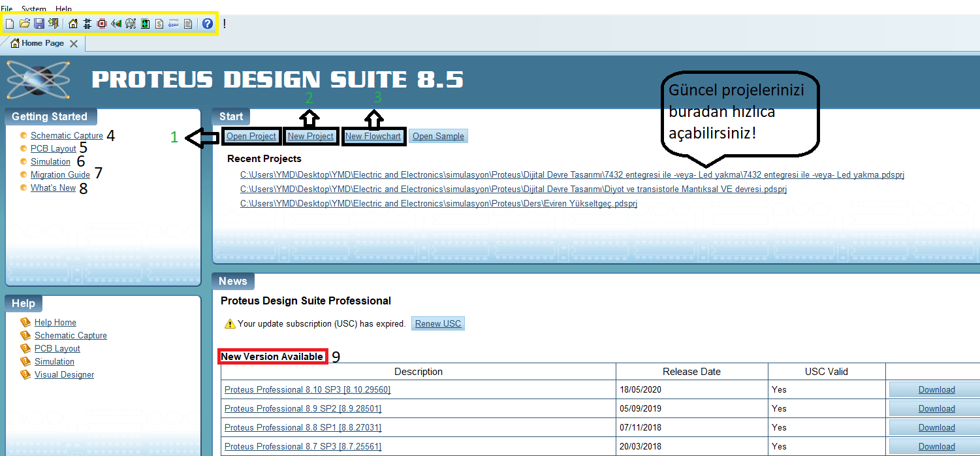This screenshot has height=456, width=980.
Task: Click the New Project link in Start
Action: tap(311, 137)
